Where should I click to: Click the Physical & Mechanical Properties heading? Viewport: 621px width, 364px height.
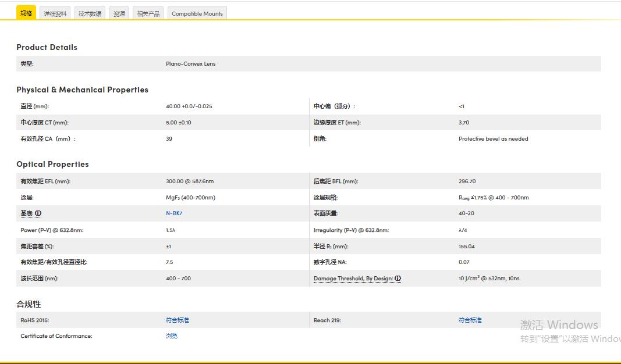pos(82,90)
